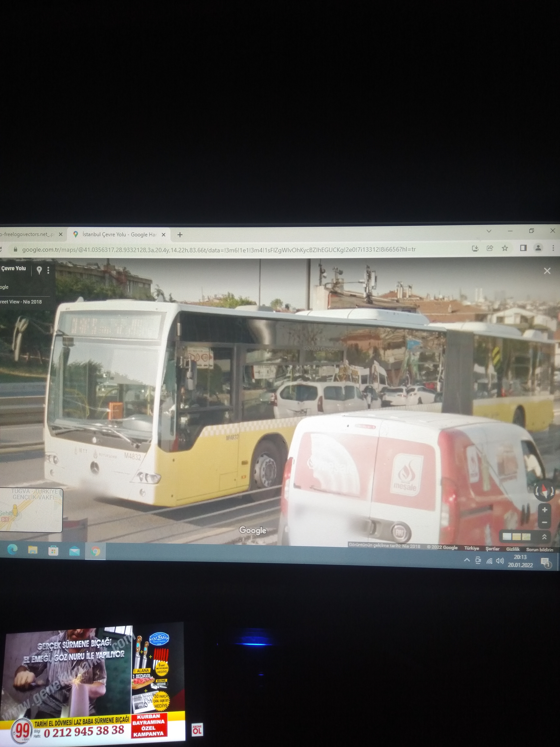Expand the imagery strip with double chevron
The image size is (560, 747).
[544, 537]
